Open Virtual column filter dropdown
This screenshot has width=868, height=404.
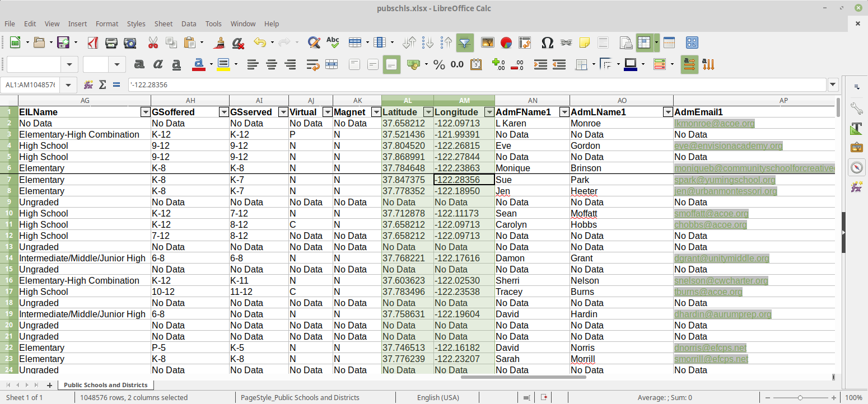click(x=327, y=112)
